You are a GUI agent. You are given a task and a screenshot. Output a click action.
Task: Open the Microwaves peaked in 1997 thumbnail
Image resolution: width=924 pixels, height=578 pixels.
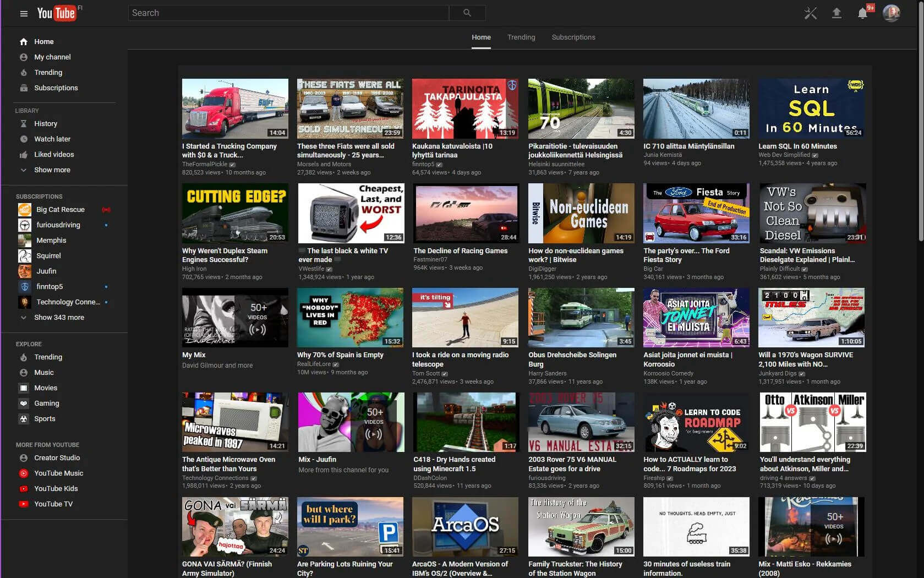click(235, 422)
